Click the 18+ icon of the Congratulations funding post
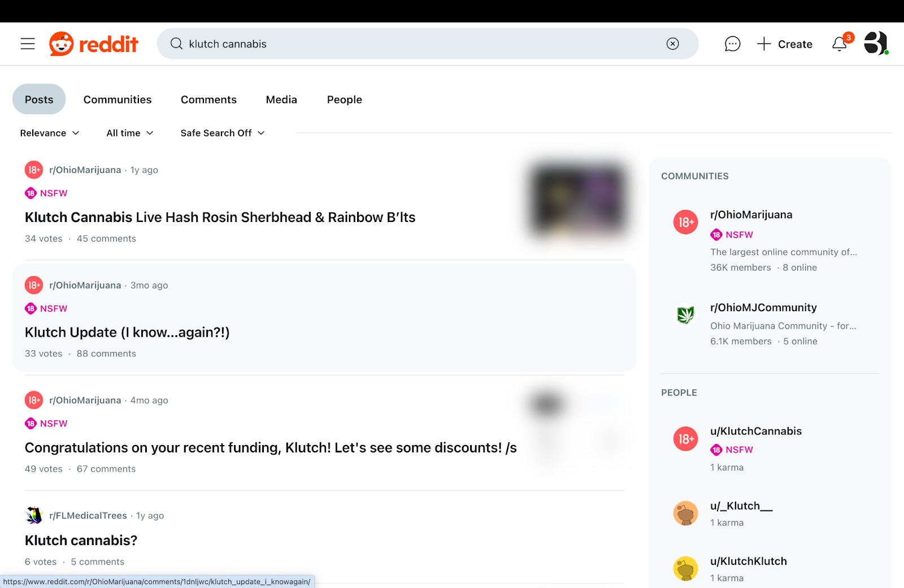The width and height of the screenshot is (904, 588). 34,400
